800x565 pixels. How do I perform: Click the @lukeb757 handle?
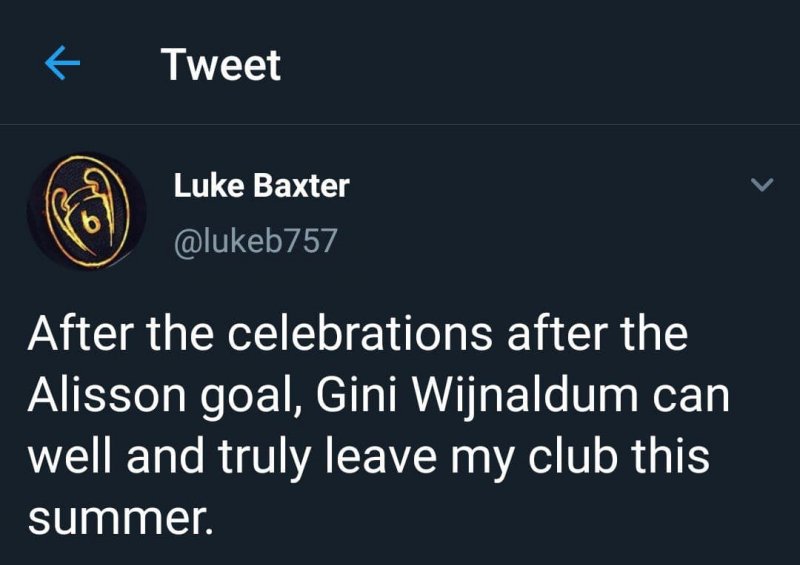coord(255,241)
